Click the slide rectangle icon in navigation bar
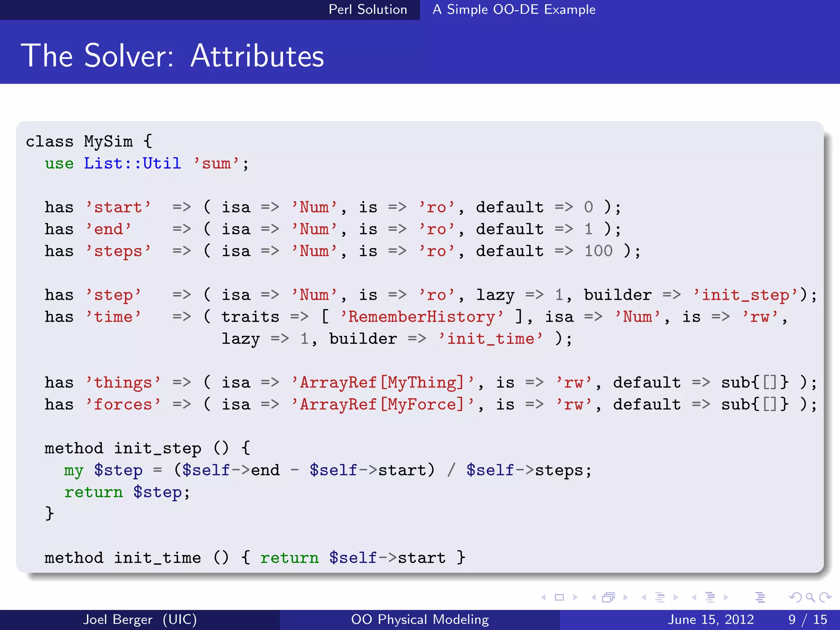 click(559, 598)
